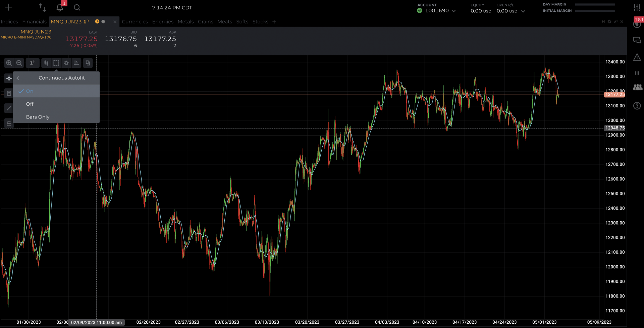Image resolution: width=644 pixels, height=328 pixels.
Task: Click the Equity 0.00 USD value
Action: point(481,11)
